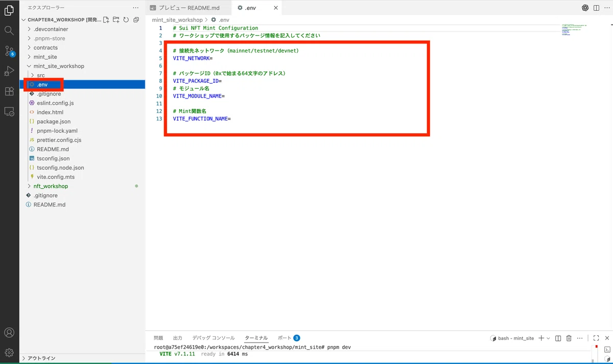Open the Accounts menu

point(9,332)
